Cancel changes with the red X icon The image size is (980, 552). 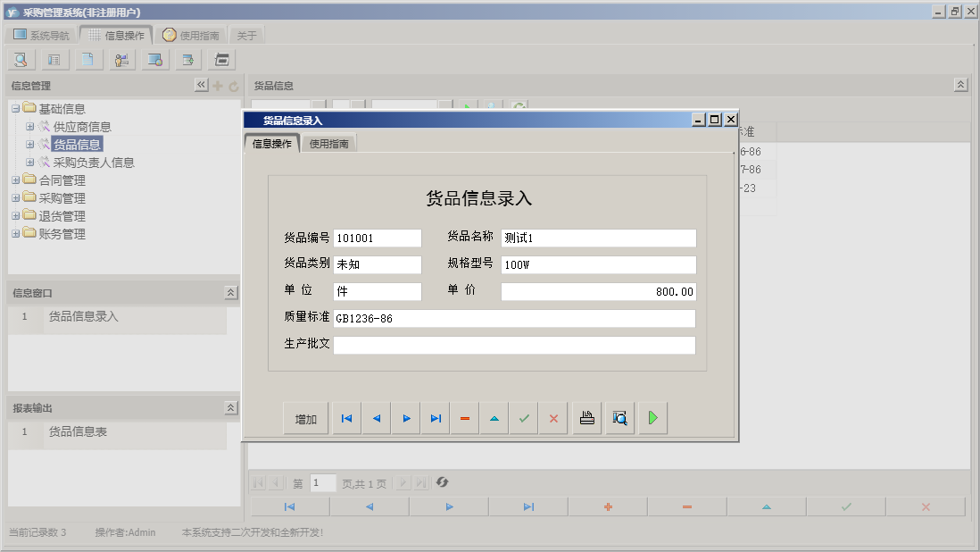coord(553,417)
